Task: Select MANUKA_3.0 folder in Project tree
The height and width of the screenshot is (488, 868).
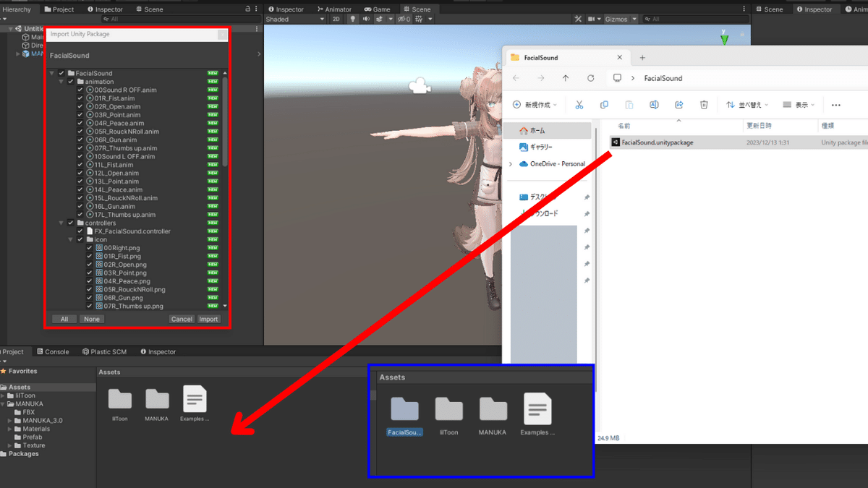Action: click(x=38, y=421)
